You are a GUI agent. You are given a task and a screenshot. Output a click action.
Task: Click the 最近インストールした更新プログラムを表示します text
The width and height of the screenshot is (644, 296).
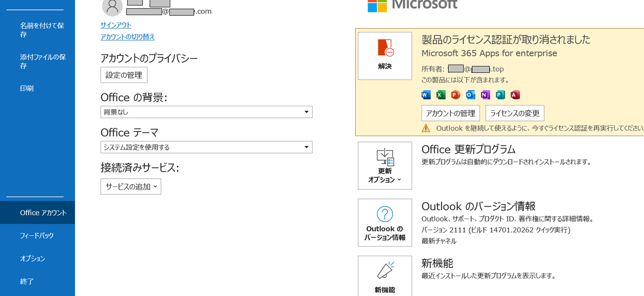click(x=489, y=276)
